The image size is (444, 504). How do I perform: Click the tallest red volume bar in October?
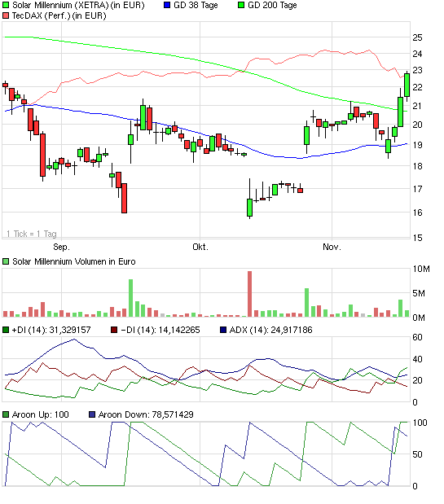click(x=249, y=294)
